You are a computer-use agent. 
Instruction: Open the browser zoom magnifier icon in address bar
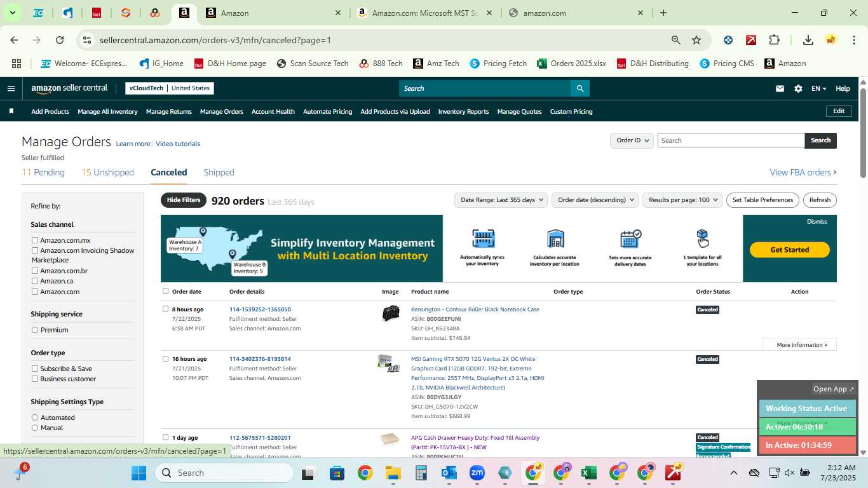pyautogui.click(x=676, y=40)
